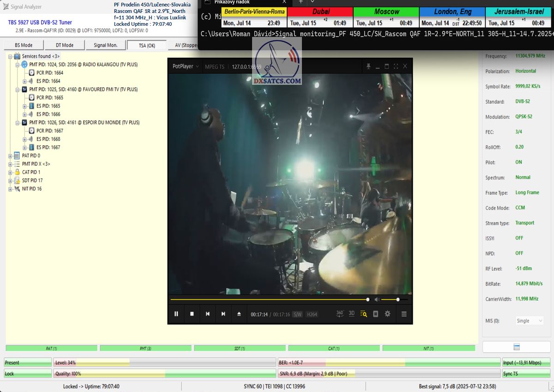Switch to the BS Mode tab
Viewport: 554px width, 392px height.
(24, 45)
